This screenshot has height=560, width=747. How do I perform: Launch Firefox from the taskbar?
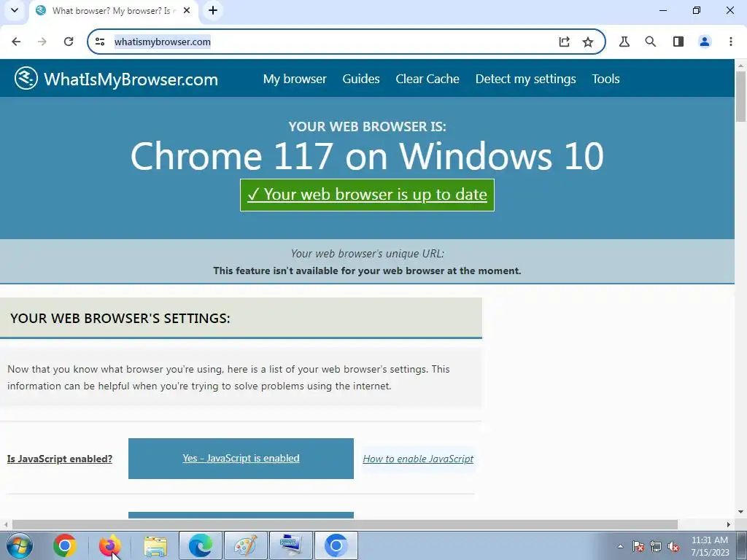coord(109,545)
